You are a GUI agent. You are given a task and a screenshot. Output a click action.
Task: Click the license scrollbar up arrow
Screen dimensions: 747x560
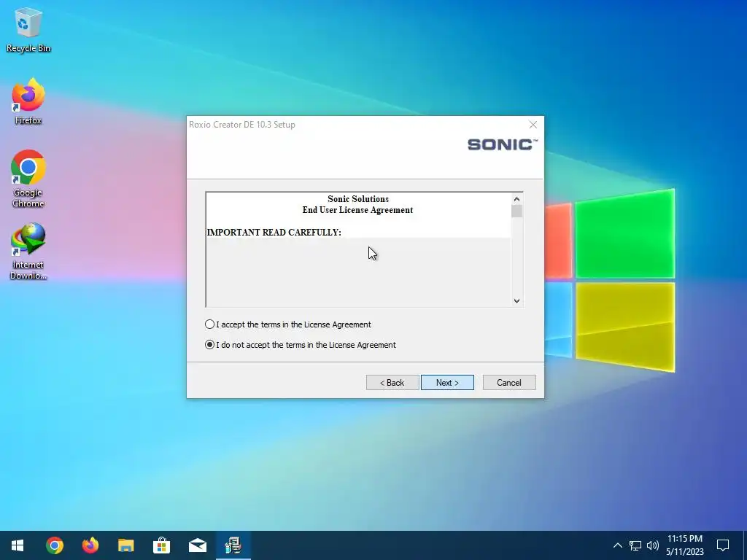[x=517, y=199]
